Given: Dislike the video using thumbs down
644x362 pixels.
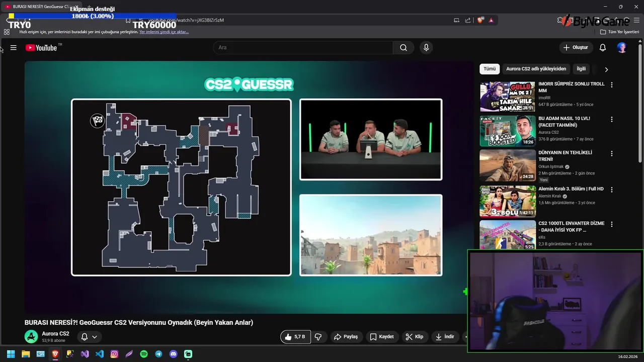Looking at the screenshot, I should click(x=318, y=337).
